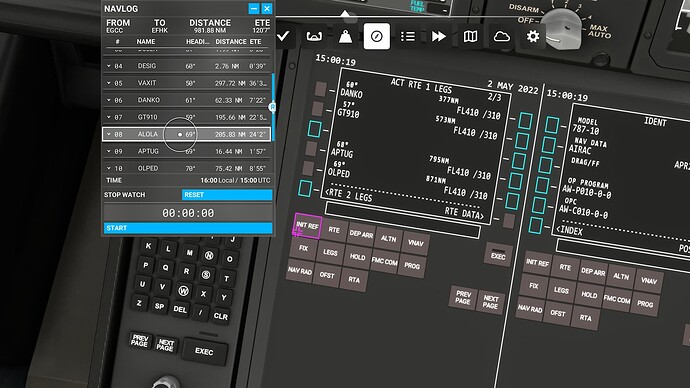Select the Navlog compass toolbar icon
This screenshot has height=388, width=690.
(377, 37)
